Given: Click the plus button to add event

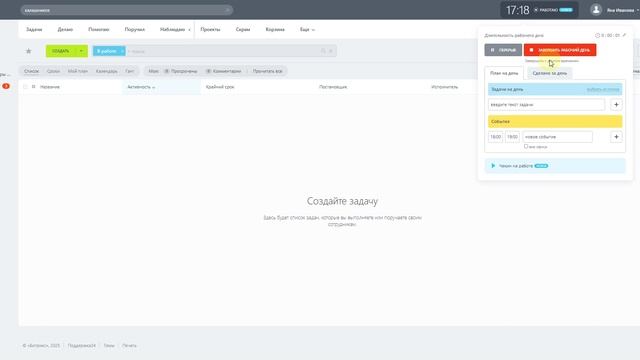Looking at the screenshot, I should 616,137.
